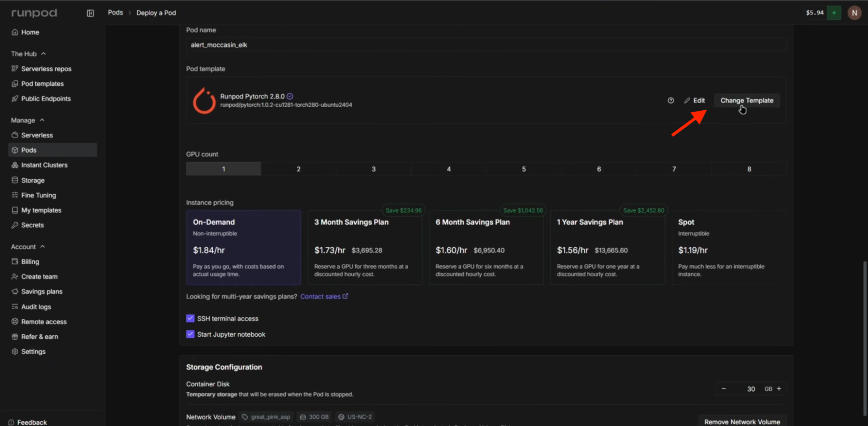Set GPU count to 8
This screenshot has width=868, height=426.
click(x=749, y=169)
